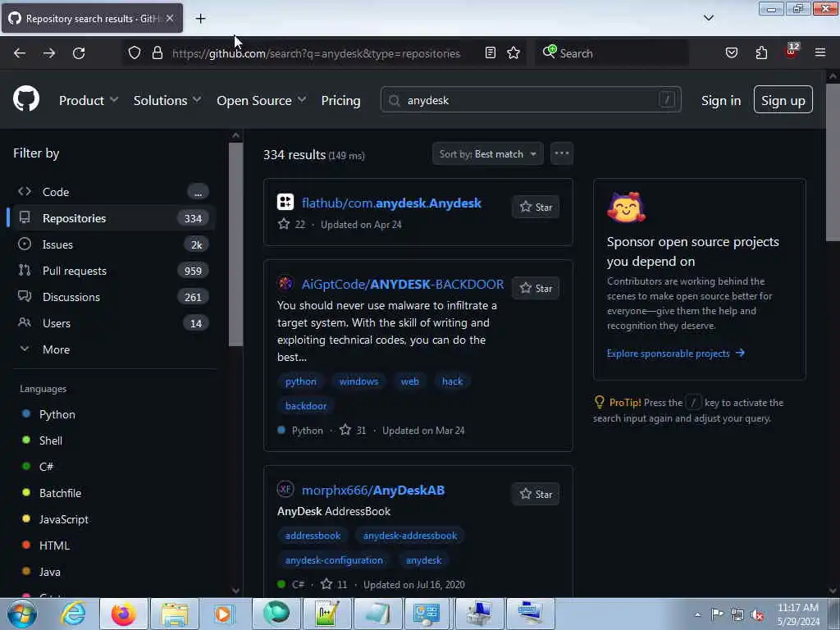The width and height of the screenshot is (840, 630).
Task: Open the three-dot results options menu
Action: pyautogui.click(x=561, y=153)
